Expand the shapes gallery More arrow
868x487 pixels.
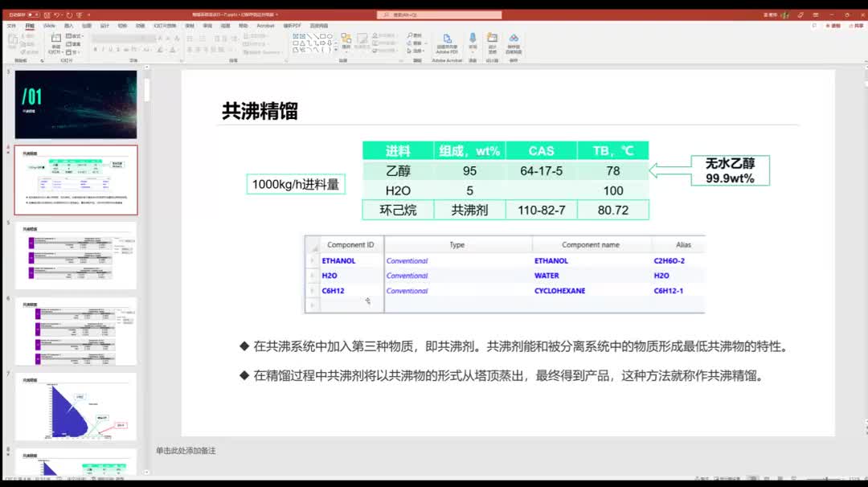tap(335, 51)
